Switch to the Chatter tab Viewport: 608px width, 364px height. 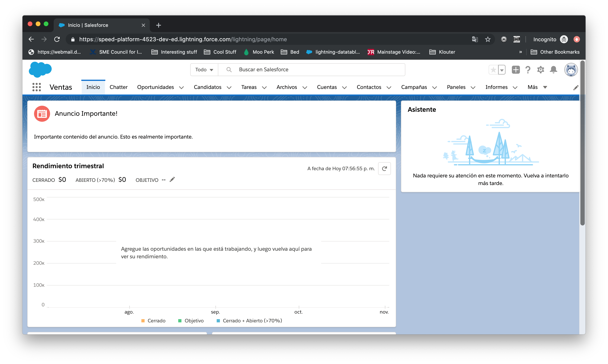pyautogui.click(x=119, y=87)
